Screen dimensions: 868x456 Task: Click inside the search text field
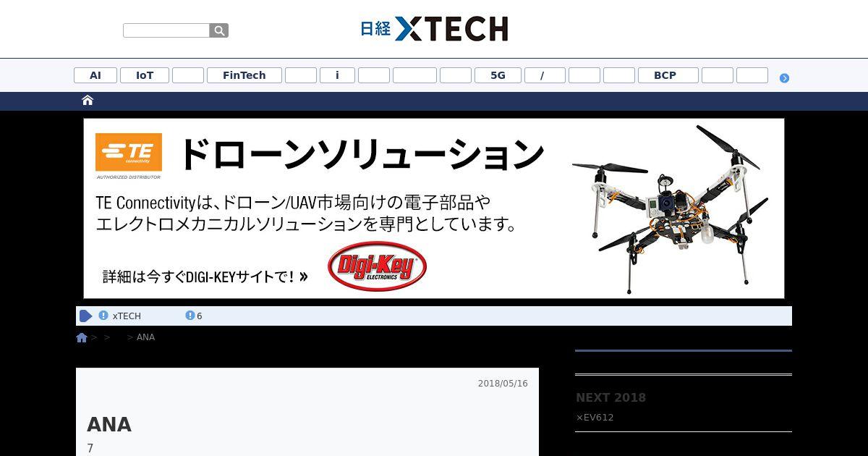tap(166, 30)
